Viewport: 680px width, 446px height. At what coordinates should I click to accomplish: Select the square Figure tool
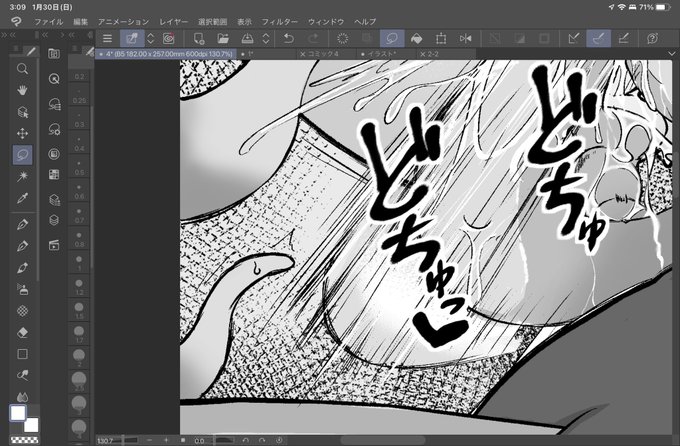point(22,354)
